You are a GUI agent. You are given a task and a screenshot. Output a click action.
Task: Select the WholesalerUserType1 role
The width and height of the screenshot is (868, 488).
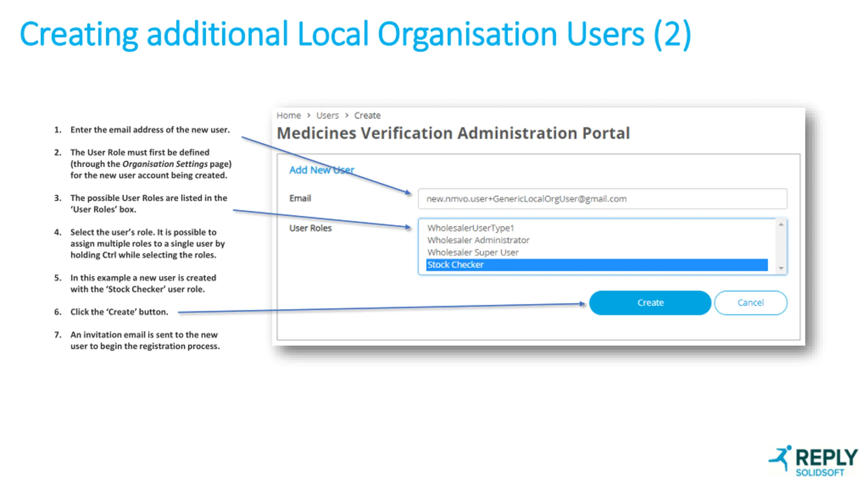tap(471, 228)
